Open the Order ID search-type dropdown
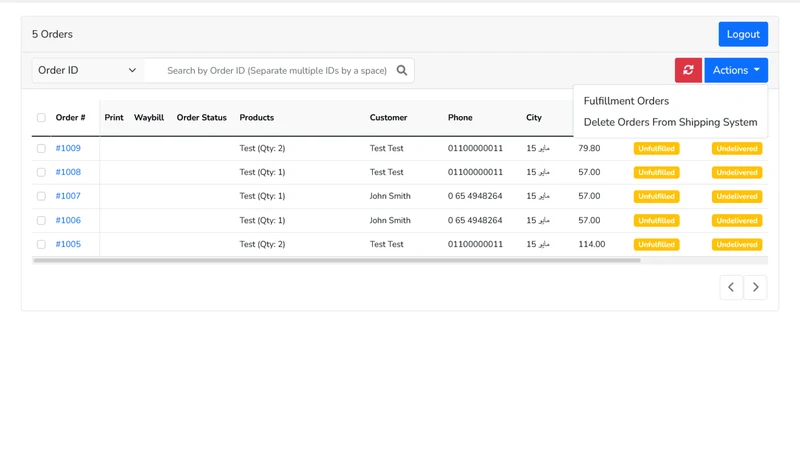800x450 pixels. pyautogui.click(x=88, y=70)
